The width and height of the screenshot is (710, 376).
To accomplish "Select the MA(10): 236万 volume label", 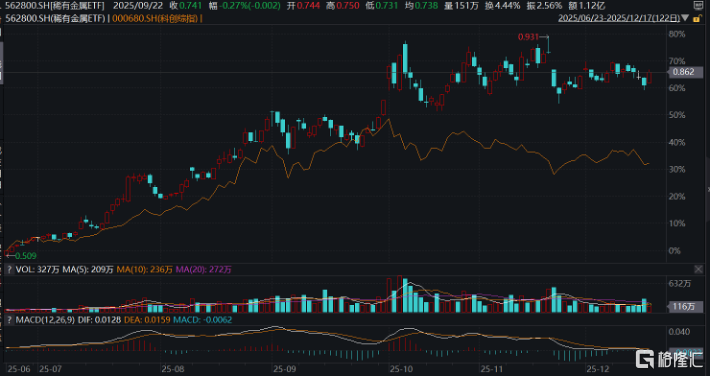I will pyautogui.click(x=144, y=270).
